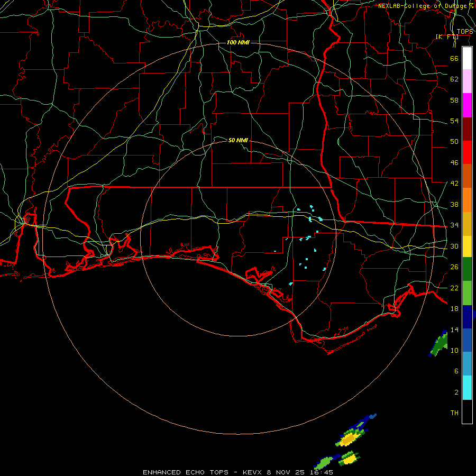Click the 16:45 time stamp

[x=321, y=472]
